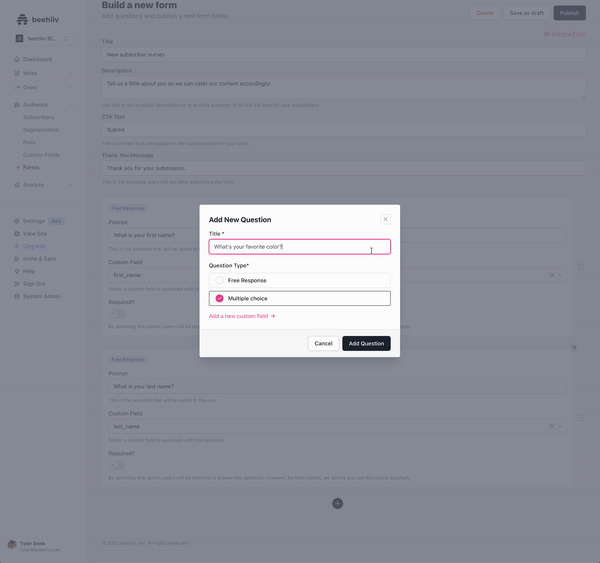Click the beehiiv logo icon
This screenshot has height=563, width=600.
click(x=22, y=19)
